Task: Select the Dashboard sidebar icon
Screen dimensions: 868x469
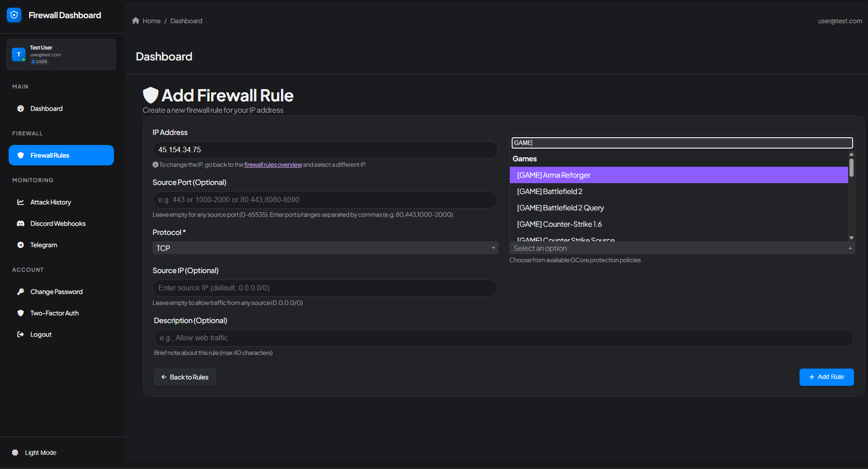Action: point(21,109)
